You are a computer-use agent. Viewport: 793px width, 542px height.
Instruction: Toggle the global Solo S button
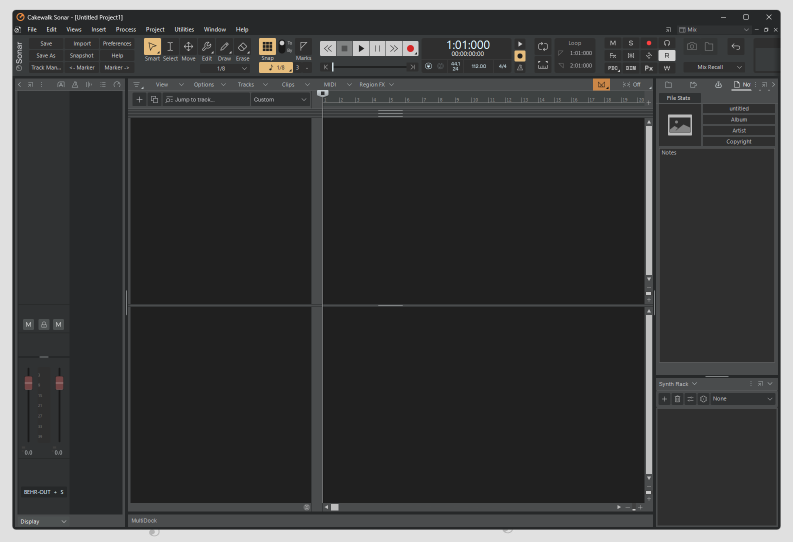pos(631,43)
